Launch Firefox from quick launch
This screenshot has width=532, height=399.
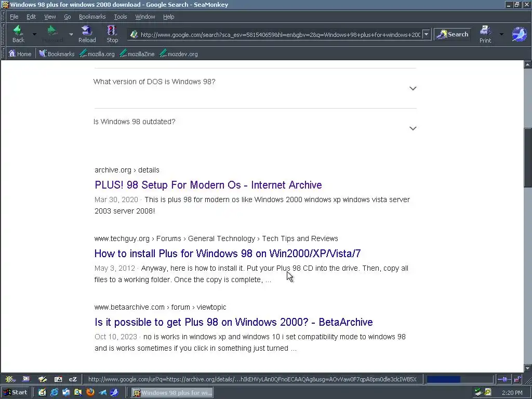coord(90,393)
